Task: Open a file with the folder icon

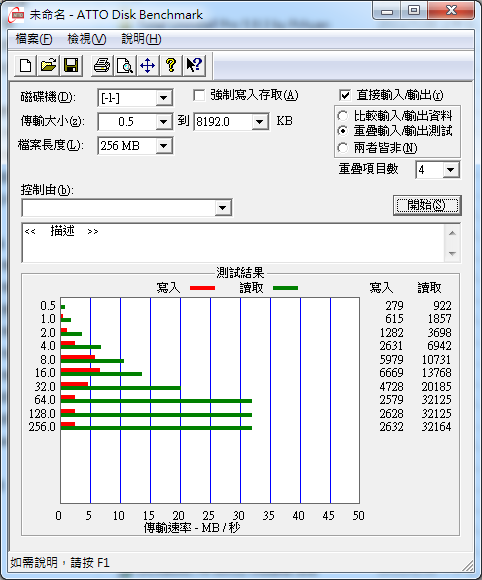Action: click(48, 66)
